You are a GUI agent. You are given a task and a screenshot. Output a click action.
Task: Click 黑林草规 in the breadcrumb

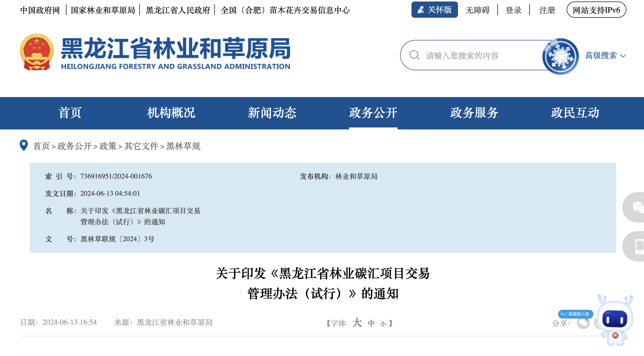click(x=183, y=146)
